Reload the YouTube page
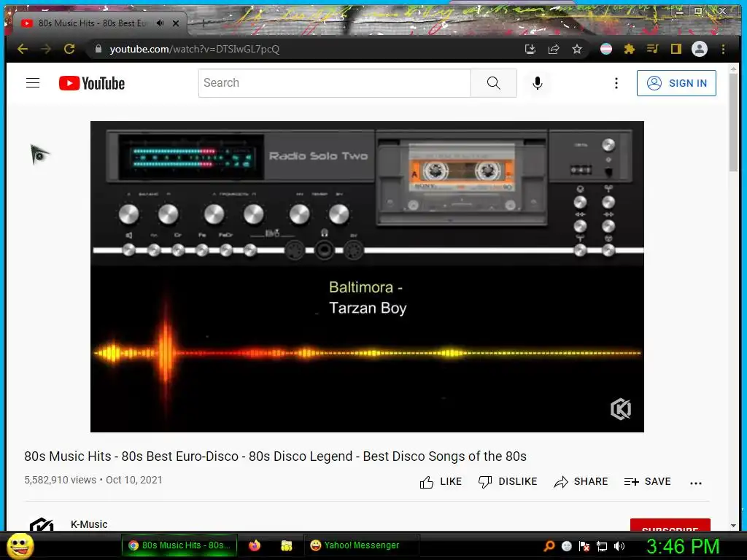The width and height of the screenshot is (747, 560). point(69,49)
